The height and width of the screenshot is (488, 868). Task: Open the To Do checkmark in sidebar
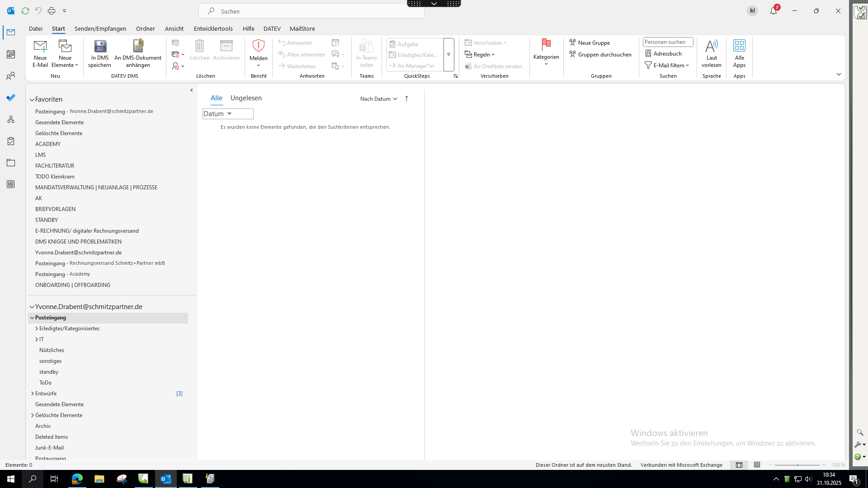click(11, 98)
